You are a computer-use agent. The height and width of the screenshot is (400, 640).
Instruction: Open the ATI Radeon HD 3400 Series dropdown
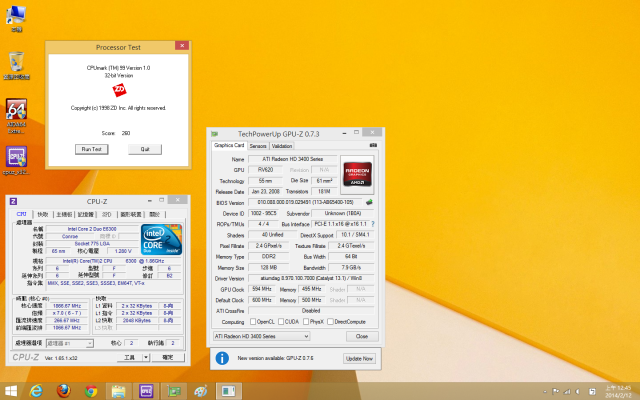[x=262, y=336]
